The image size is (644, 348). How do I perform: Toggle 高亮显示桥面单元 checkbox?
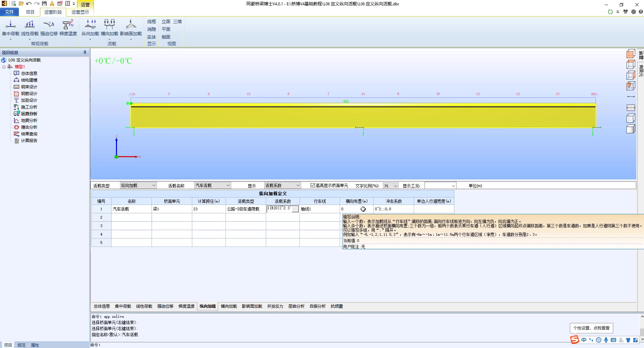click(x=313, y=185)
